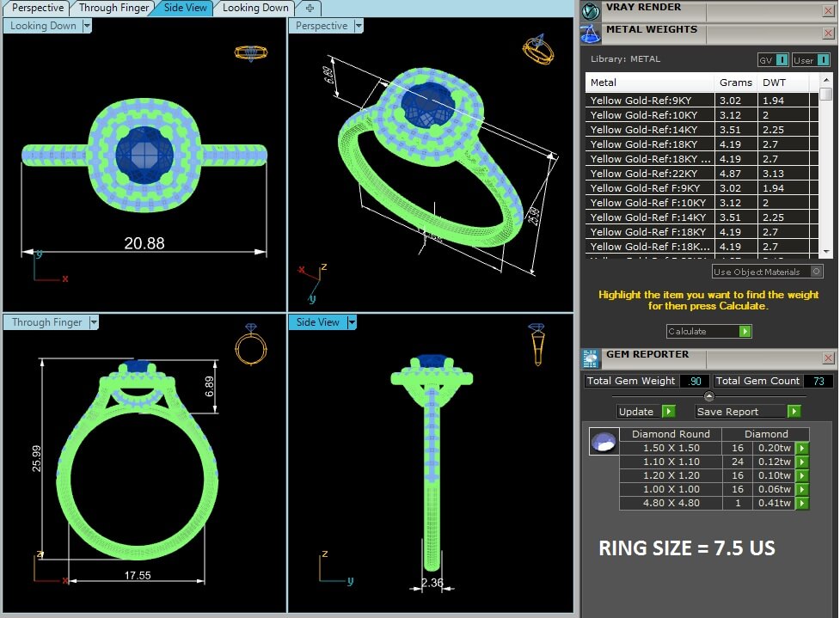
Task: Click the diamond round gem thumbnail
Action: click(603, 442)
